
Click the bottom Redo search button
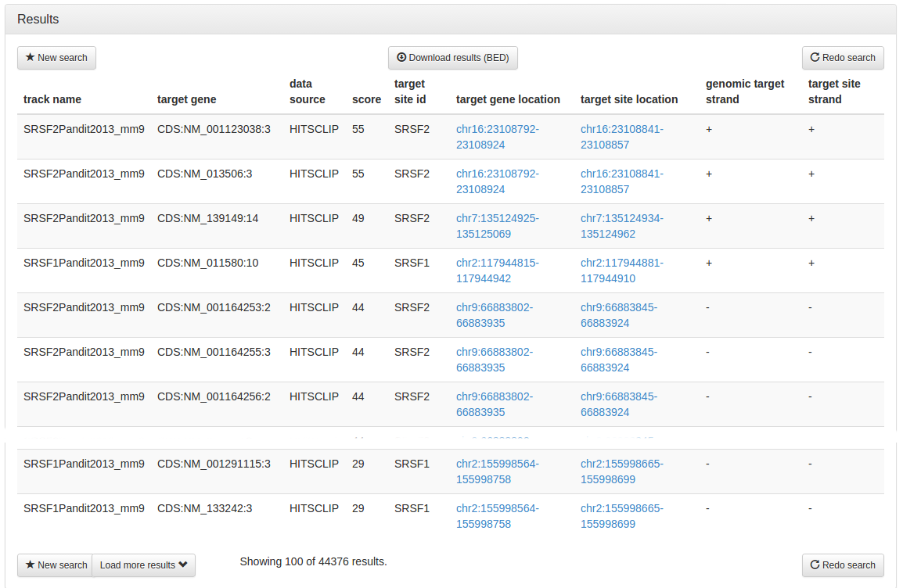(843, 565)
